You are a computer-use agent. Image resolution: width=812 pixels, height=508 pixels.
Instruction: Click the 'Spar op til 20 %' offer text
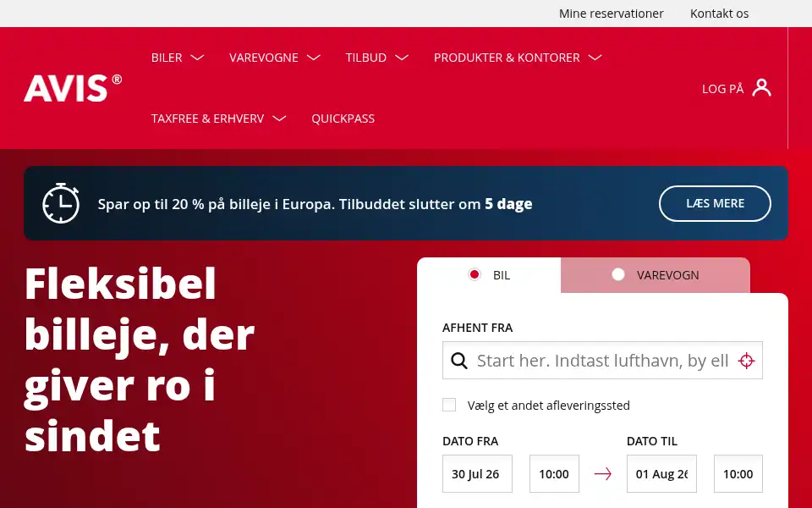pyautogui.click(x=315, y=204)
